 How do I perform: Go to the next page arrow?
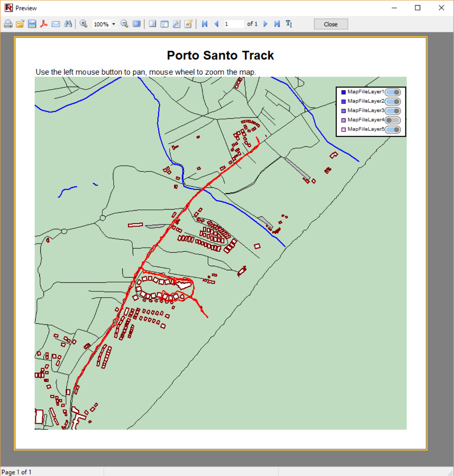pyautogui.click(x=265, y=24)
